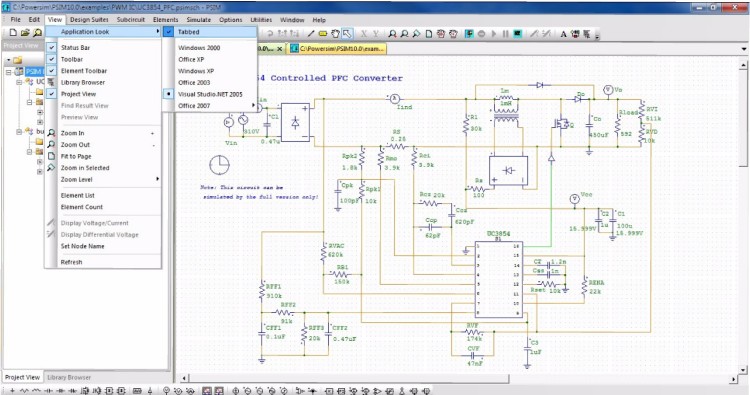This screenshot has height=395, width=750.
Task: Close the first document tab
Action: (280, 49)
